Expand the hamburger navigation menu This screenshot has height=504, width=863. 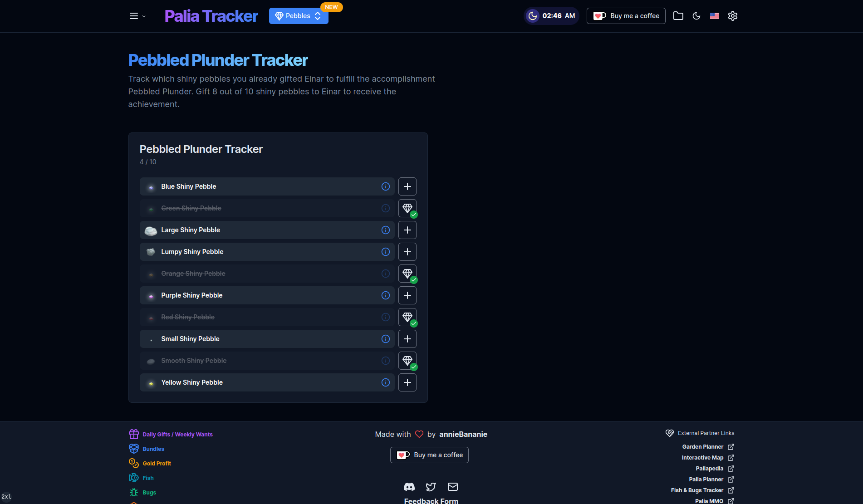(134, 15)
